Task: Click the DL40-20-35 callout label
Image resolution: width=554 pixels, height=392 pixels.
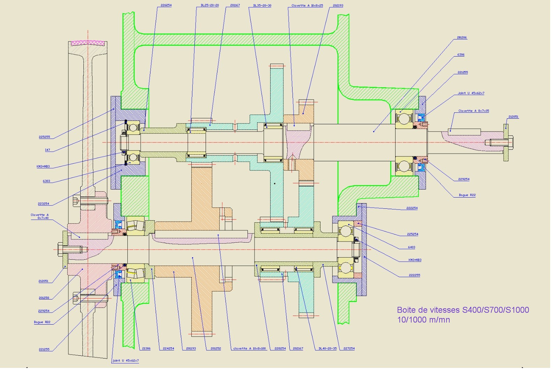Action: (327, 349)
